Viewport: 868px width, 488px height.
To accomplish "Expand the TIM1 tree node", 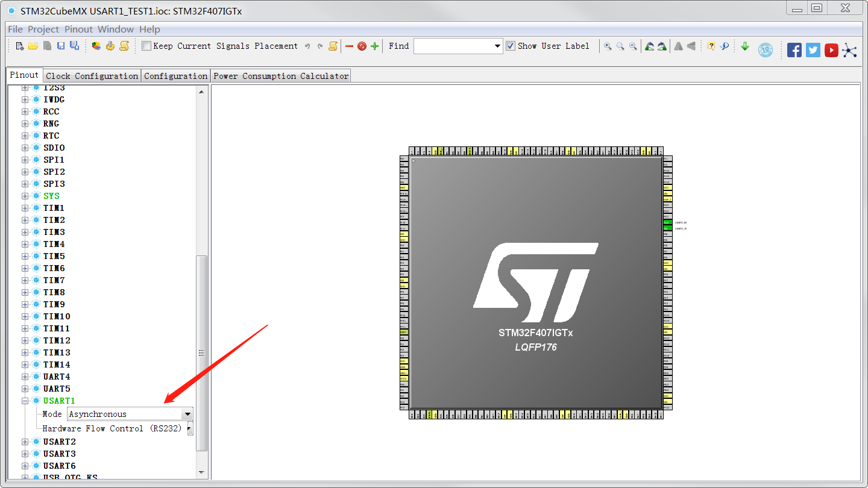I will click(x=25, y=208).
